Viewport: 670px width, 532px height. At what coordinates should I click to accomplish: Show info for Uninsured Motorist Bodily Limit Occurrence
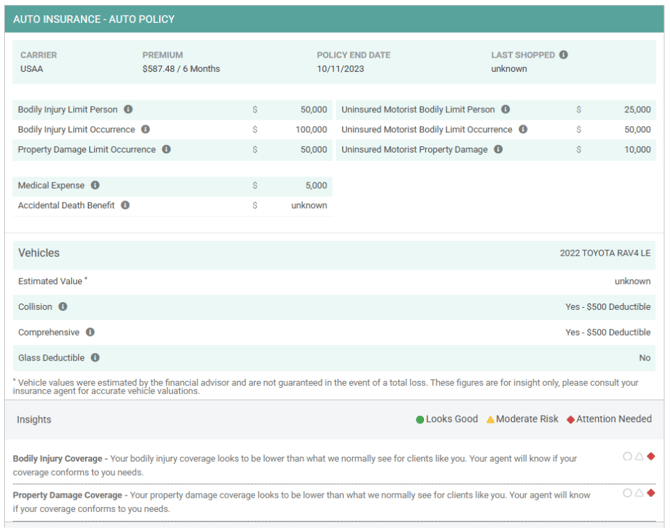(523, 129)
